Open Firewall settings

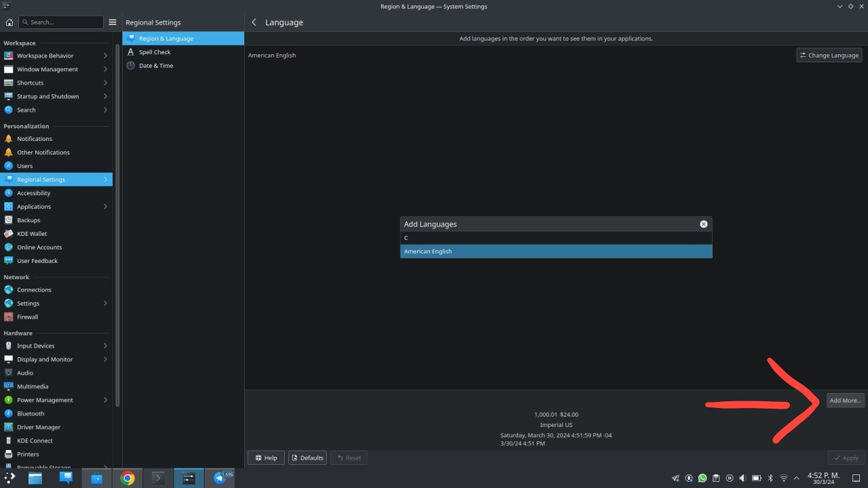tap(56, 317)
